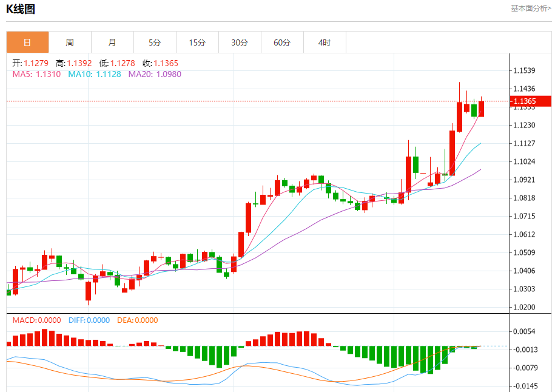555x392 pixels.
Task: Open the 5分 timeframe tab
Action: tap(155, 42)
